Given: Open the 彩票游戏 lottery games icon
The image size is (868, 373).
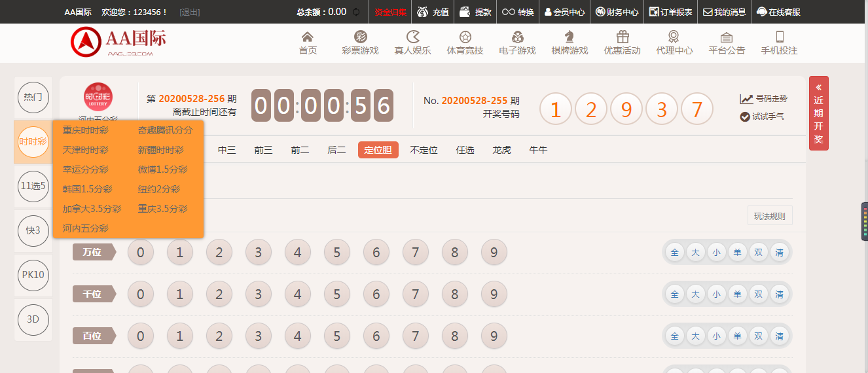Looking at the screenshot, I should [x=360, y=37].
